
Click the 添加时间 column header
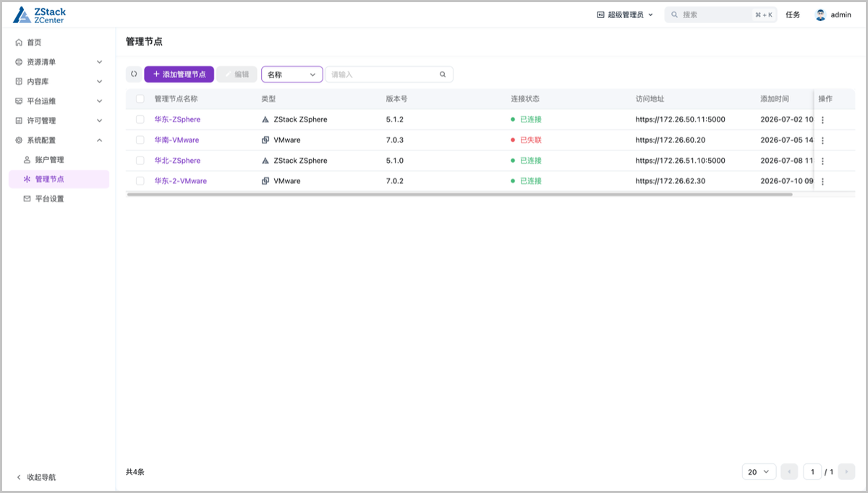[x=775, y=98]
